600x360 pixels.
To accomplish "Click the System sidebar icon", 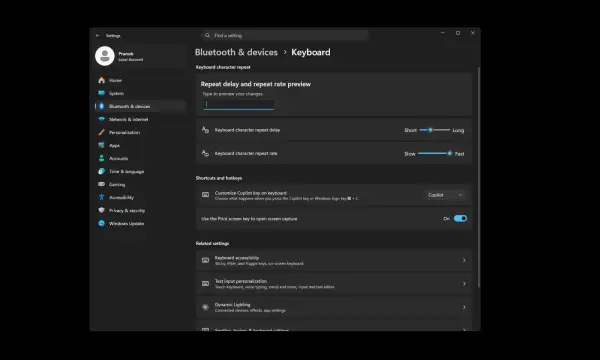I will pyautogui.click(x=101, y=93).
